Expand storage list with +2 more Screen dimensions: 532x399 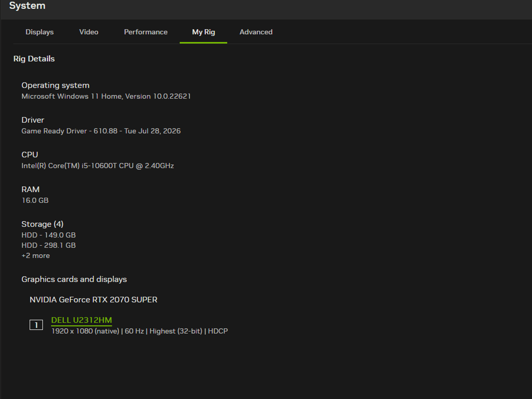(x=36, y=256)
